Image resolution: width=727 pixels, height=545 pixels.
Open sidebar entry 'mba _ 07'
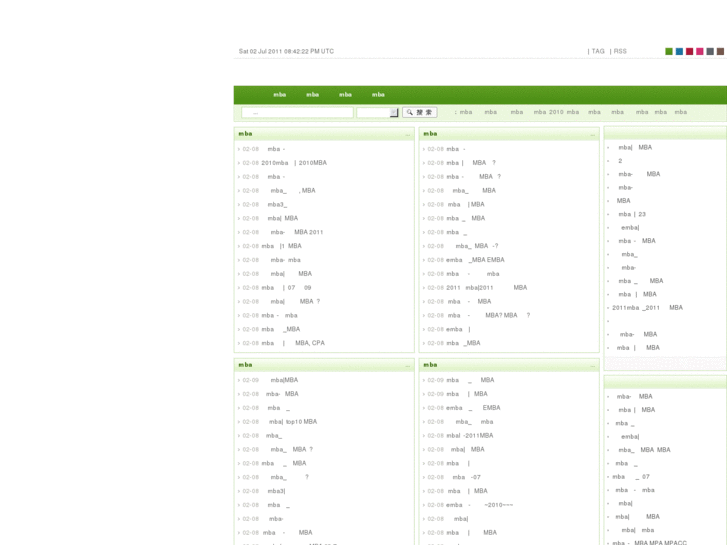point(631,477)
